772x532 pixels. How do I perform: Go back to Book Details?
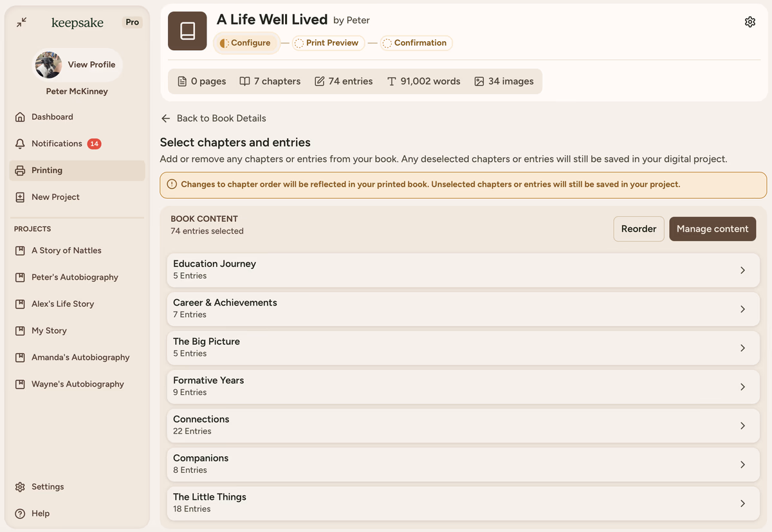pos(213,118)
